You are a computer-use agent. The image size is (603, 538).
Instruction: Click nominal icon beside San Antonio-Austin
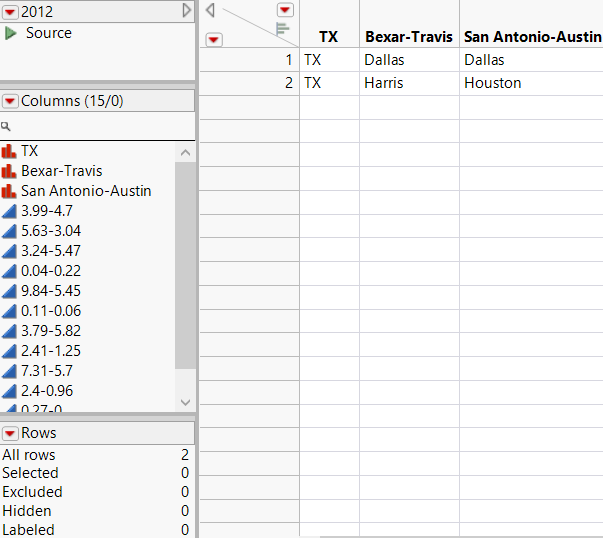(9, 191)
